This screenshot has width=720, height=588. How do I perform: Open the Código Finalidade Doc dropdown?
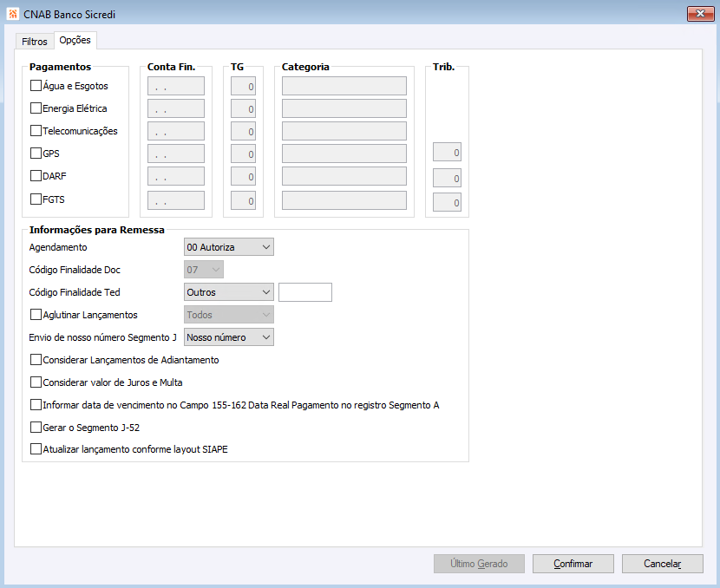(x=204, y=270)
